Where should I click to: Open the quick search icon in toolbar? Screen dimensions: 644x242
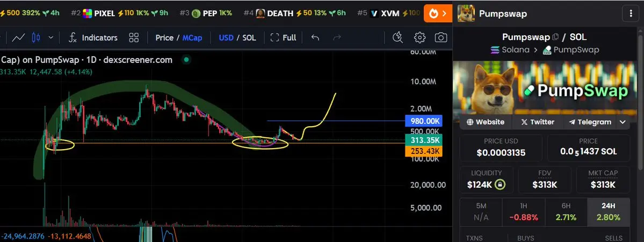[x=397, y=38]
